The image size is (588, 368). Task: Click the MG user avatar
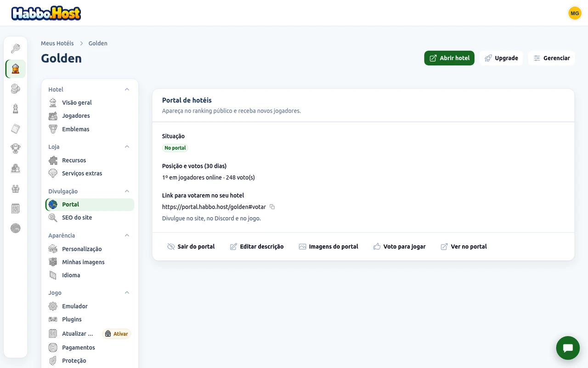point(575,13)
